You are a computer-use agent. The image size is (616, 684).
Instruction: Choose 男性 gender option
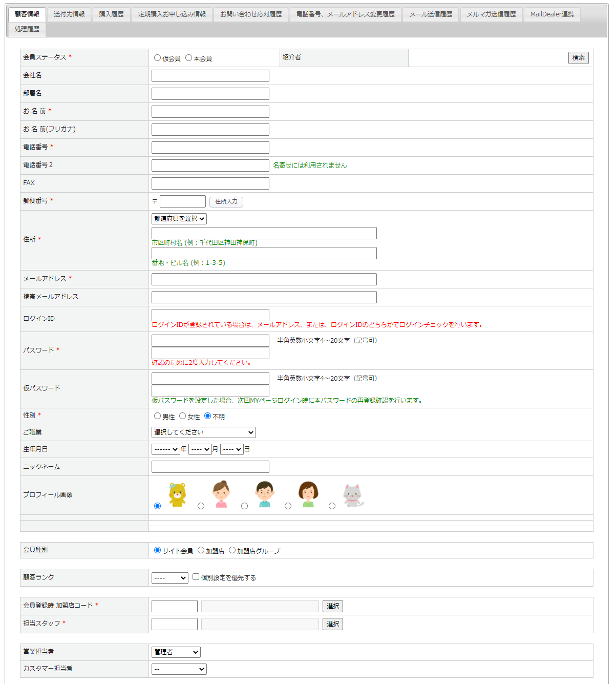coord(157,416)
